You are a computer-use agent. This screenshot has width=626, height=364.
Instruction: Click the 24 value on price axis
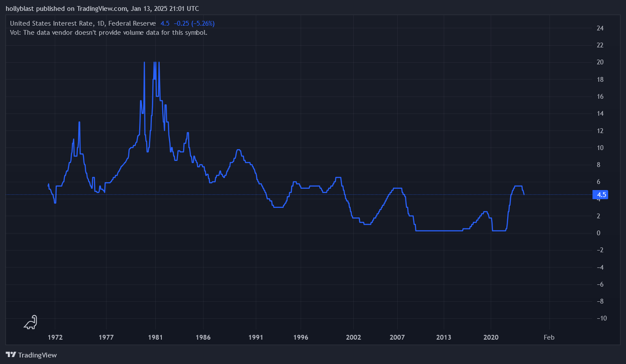point(600,28)
